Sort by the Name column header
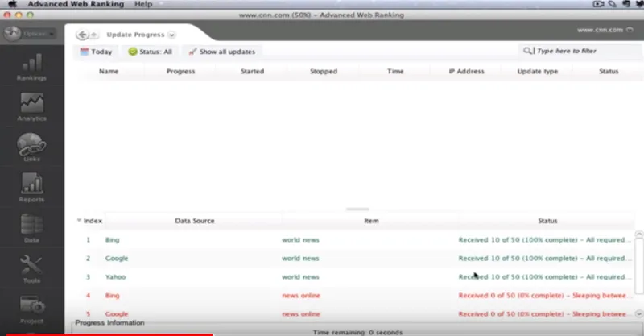 [109, 71]
